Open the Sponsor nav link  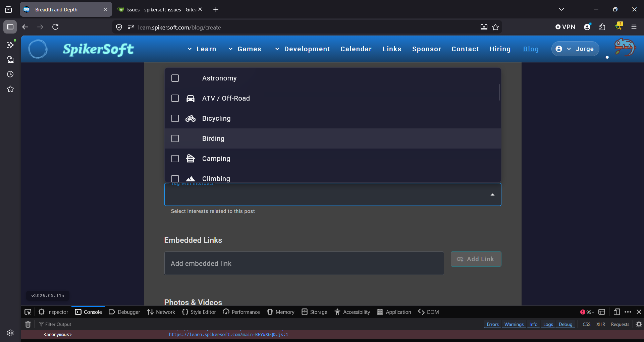pyautogui.click(x=427, y=49)
